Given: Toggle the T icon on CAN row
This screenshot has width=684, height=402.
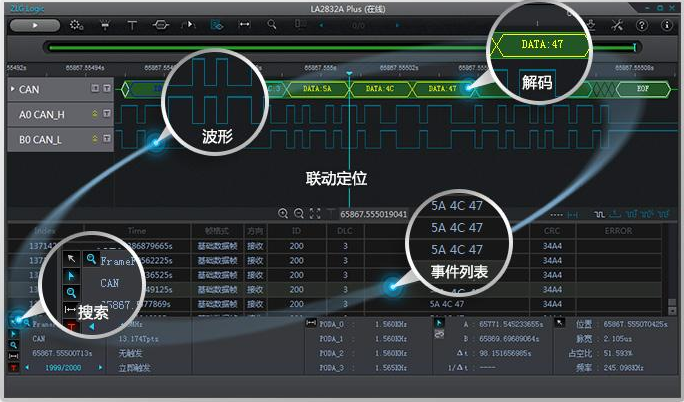Looking at the screenshot, I should coord(106,89).
